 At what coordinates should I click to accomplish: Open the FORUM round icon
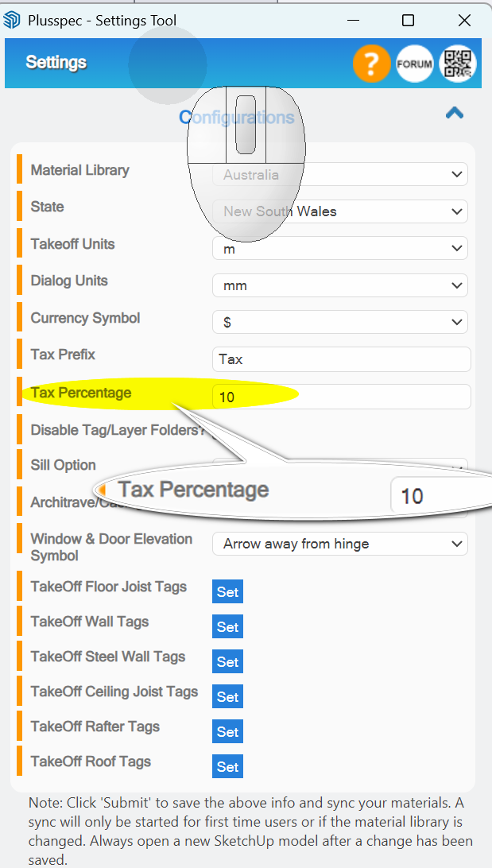coord(415,64)
